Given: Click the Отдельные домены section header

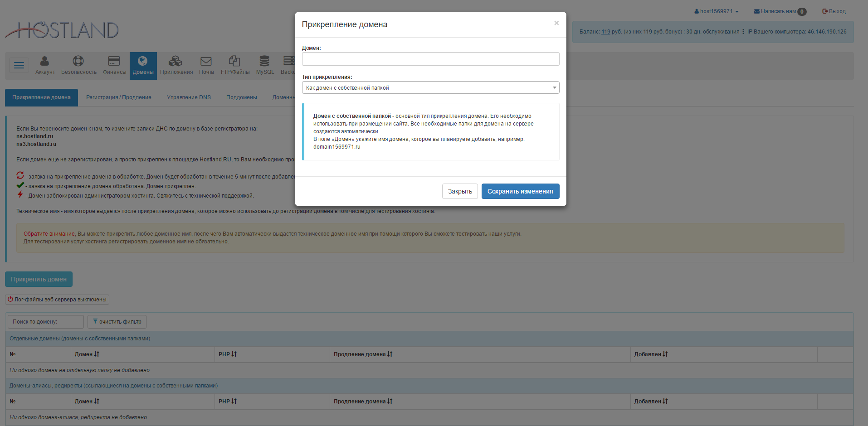Looking at the screenshot, I should click(429, 339).
